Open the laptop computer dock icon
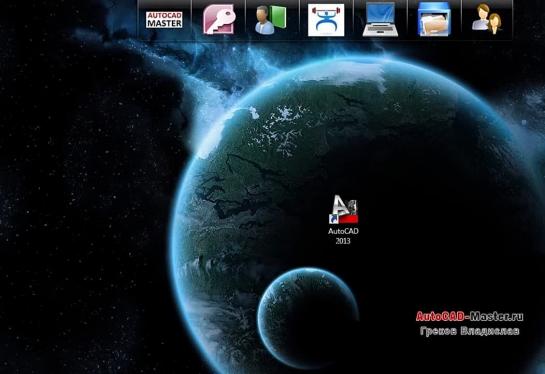The image size is (545, 374). click(x=380, y=20)
